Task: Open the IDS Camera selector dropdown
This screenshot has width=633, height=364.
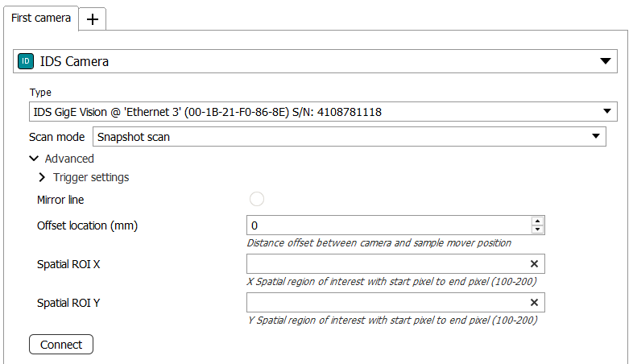Action: [606, 61]
